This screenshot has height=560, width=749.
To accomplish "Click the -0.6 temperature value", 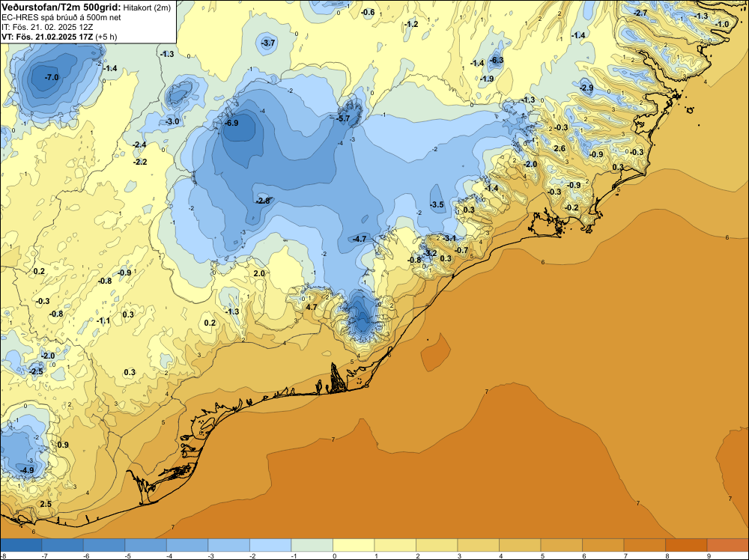I will click(367, 12).
